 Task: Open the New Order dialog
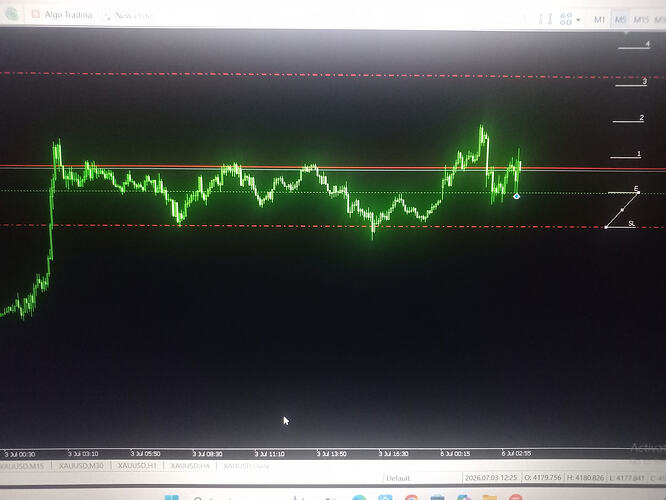(129, 16)
